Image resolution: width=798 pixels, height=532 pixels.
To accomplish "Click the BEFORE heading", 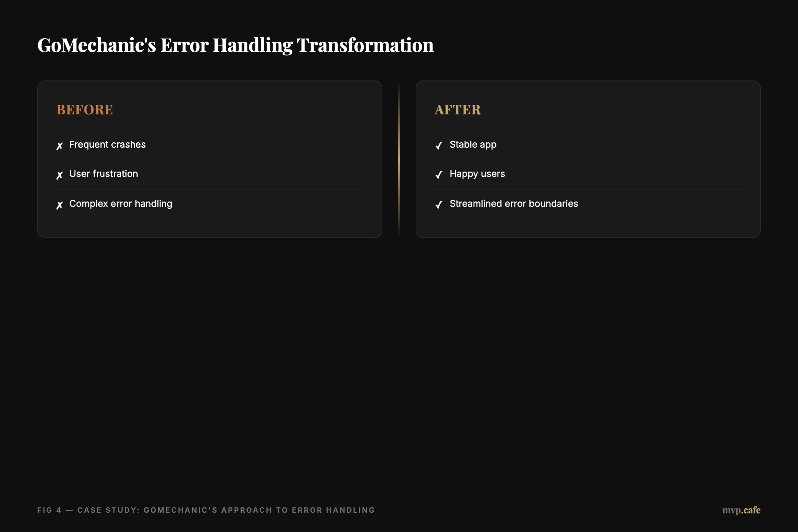I will pyautogui.click(x=85, y=110).
